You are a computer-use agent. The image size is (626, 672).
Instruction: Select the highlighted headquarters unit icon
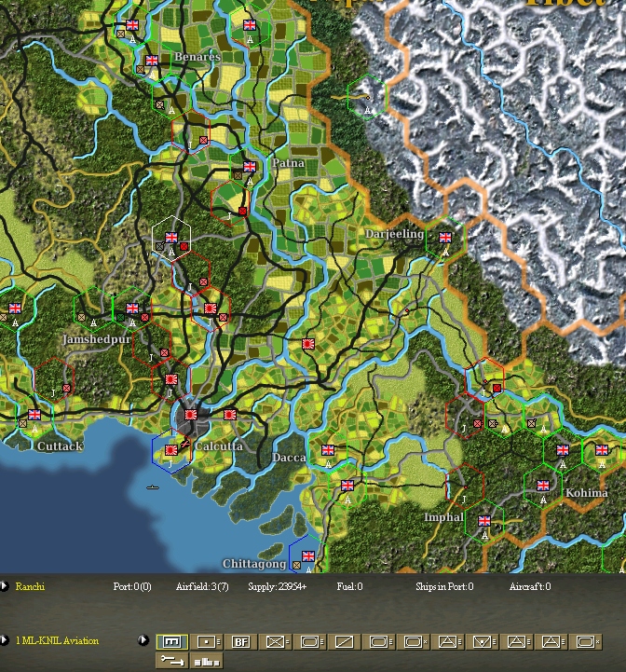point(171,641)
